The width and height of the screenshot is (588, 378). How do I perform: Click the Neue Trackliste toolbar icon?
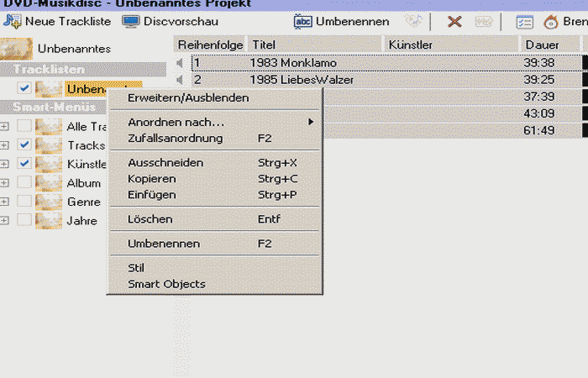pos(13,21)
